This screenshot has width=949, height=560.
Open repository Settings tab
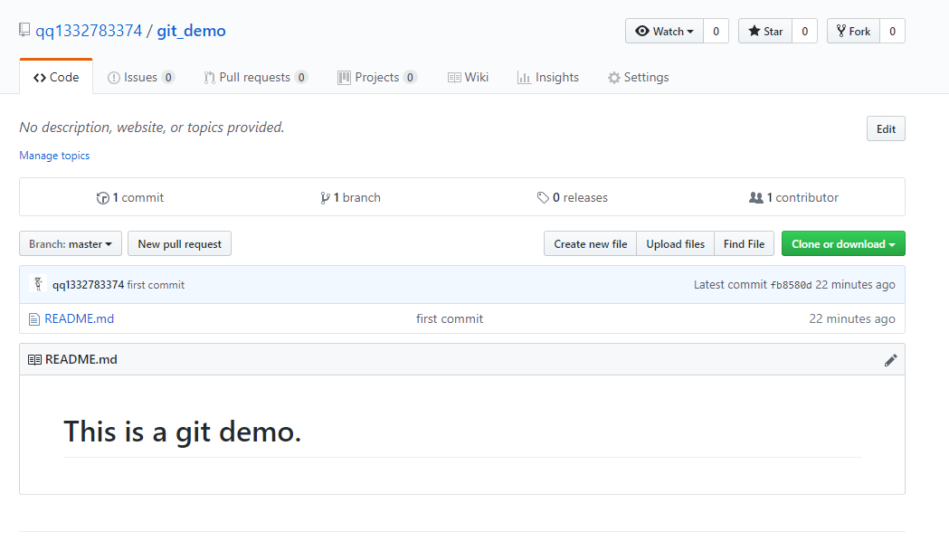[x=639, y=78]
